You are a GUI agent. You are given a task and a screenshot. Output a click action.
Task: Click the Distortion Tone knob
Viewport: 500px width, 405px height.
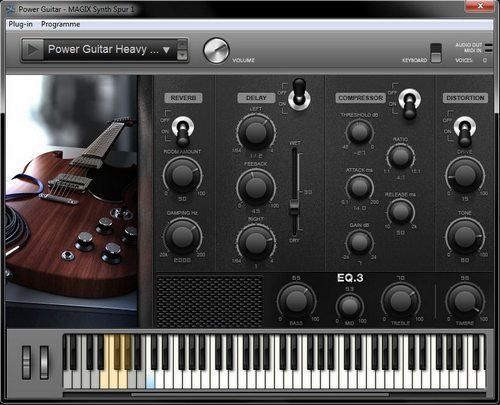(x=465, y=236)
